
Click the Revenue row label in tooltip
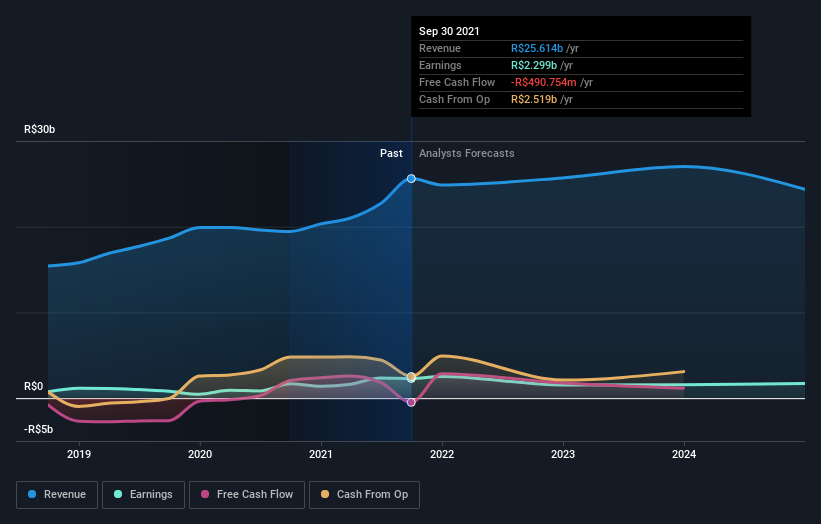440,48
